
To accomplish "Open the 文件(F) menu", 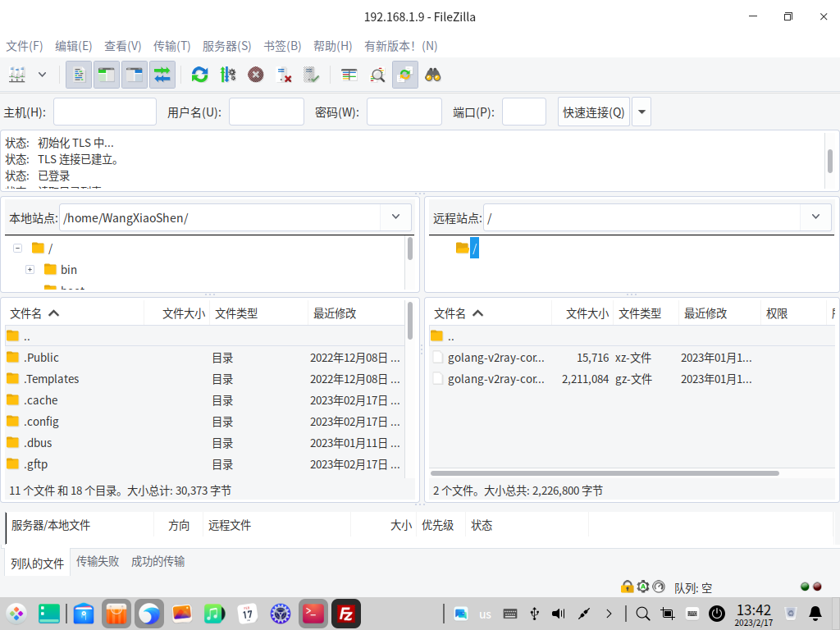I will (x=24, y=46).
